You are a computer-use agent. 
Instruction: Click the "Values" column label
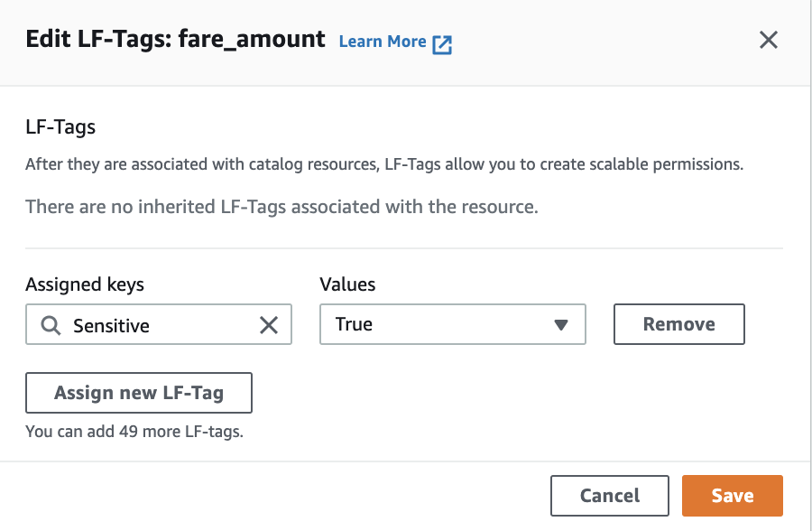[347, 284]
